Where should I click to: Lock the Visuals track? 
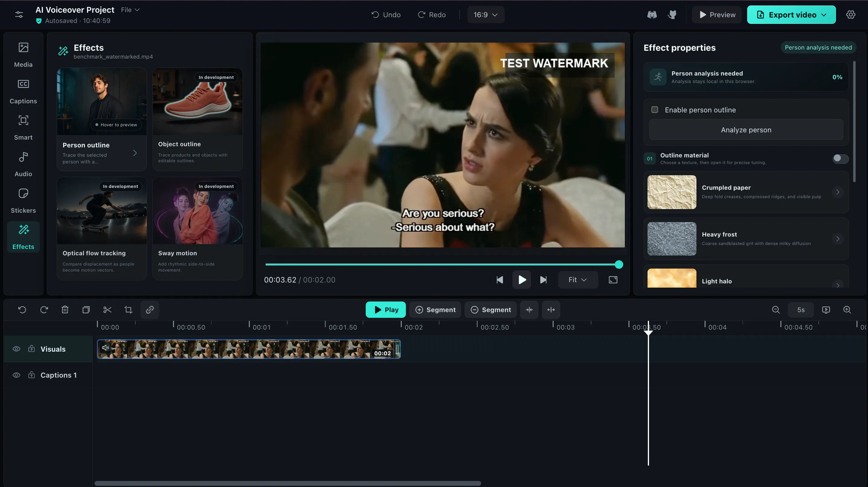pos(31,349)
